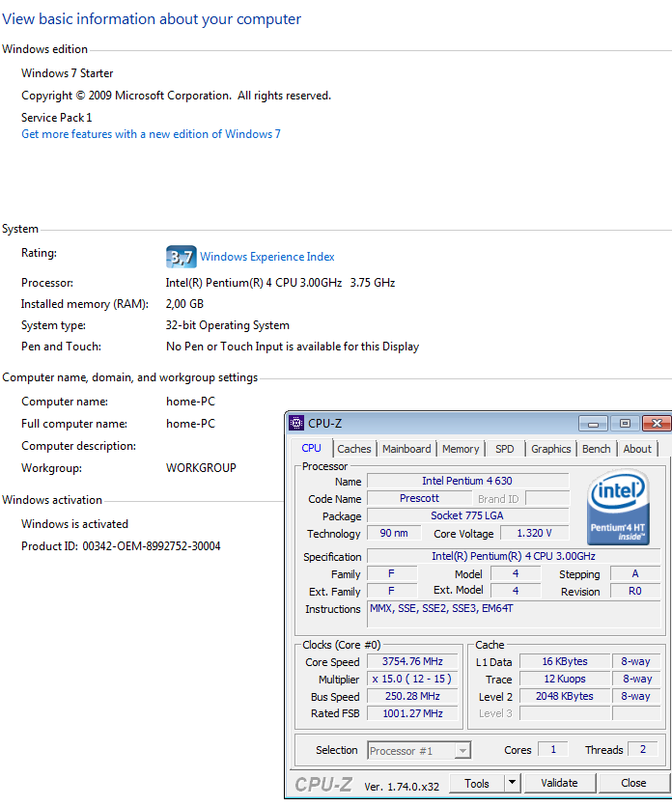Click the Threads value '2'
The width and height of the screenshot is (672, 806).
click(x=642, y=749)
